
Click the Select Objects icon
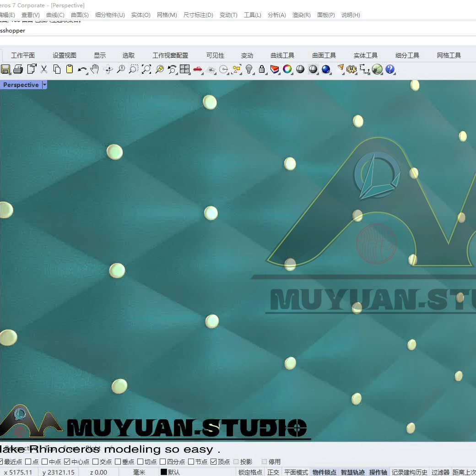(237, 69)
